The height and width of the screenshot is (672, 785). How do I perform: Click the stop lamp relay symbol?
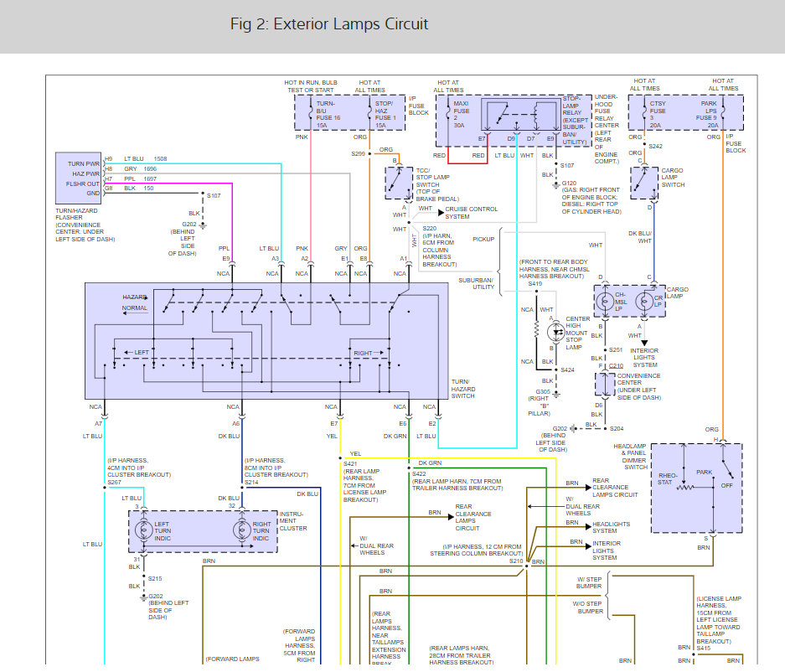[520, 115]
